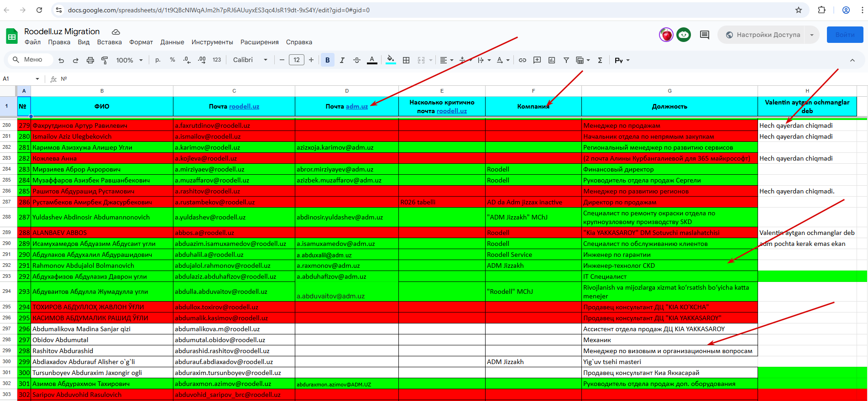Toggle Italic formatting
This screenshot has height=401, width=868.
[342, 60]
